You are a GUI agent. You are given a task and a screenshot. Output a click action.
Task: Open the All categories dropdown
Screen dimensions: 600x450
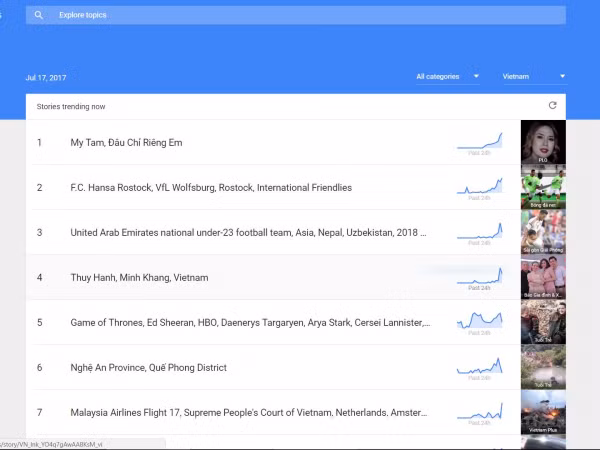pos(447,77)
